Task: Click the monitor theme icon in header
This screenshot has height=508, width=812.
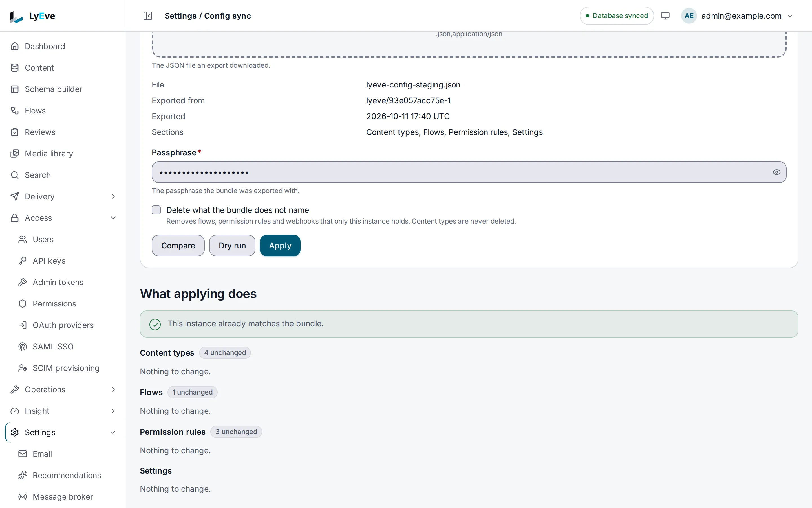Action: (665, 16)
